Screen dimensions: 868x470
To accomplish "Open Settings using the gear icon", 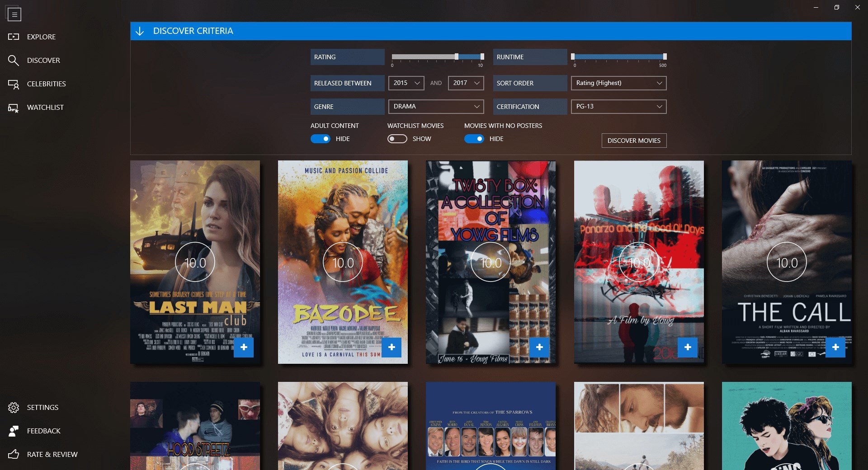I will coord(14,407).
